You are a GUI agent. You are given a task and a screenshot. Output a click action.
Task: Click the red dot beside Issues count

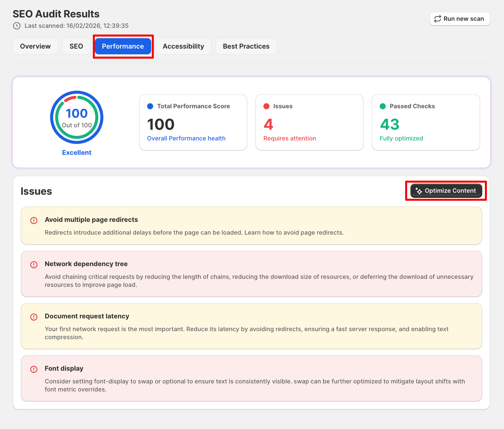(266, 106)
